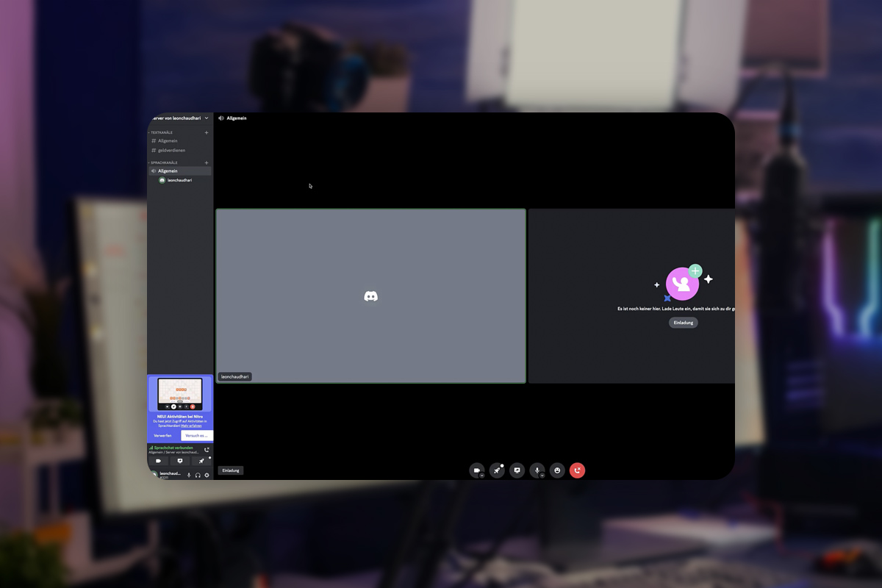882x588 pixels.
Task: Mute microphone in bottom call controls
Action: click(537, 470)
